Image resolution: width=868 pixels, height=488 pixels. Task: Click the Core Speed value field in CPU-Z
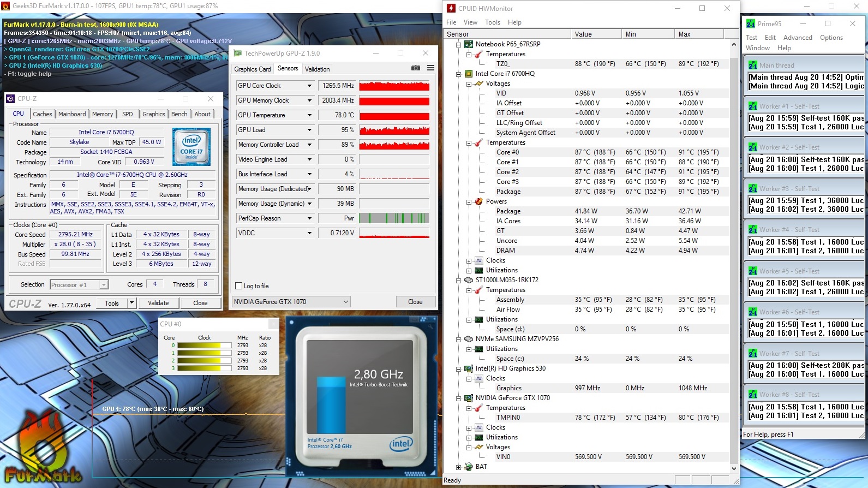click(75, 234)
